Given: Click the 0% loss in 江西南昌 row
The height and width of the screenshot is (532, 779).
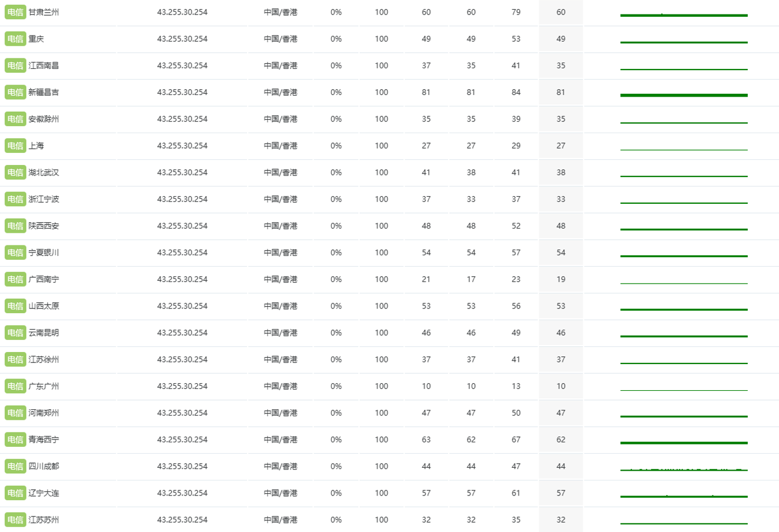Looking at the screenshot, I should (x=336, y=65).
